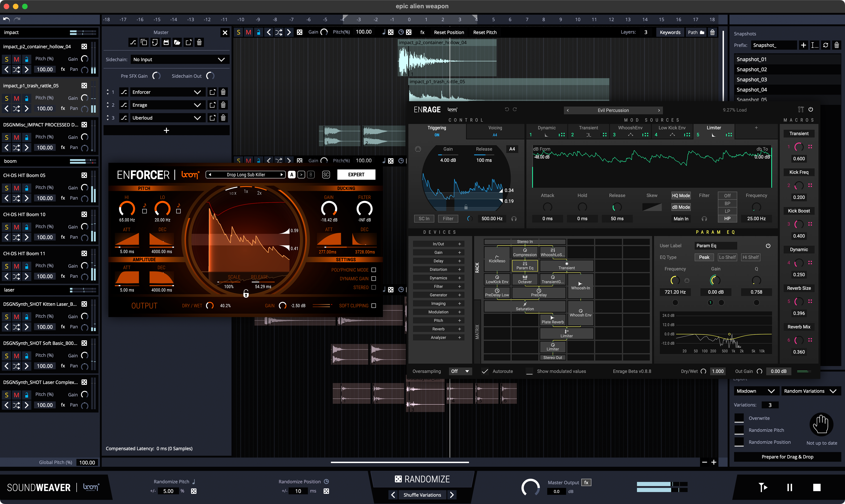This screenshot has width=845, height=504.
Task: Open the Sidechain No Input dropdown
Action: (x=179, y=59)
